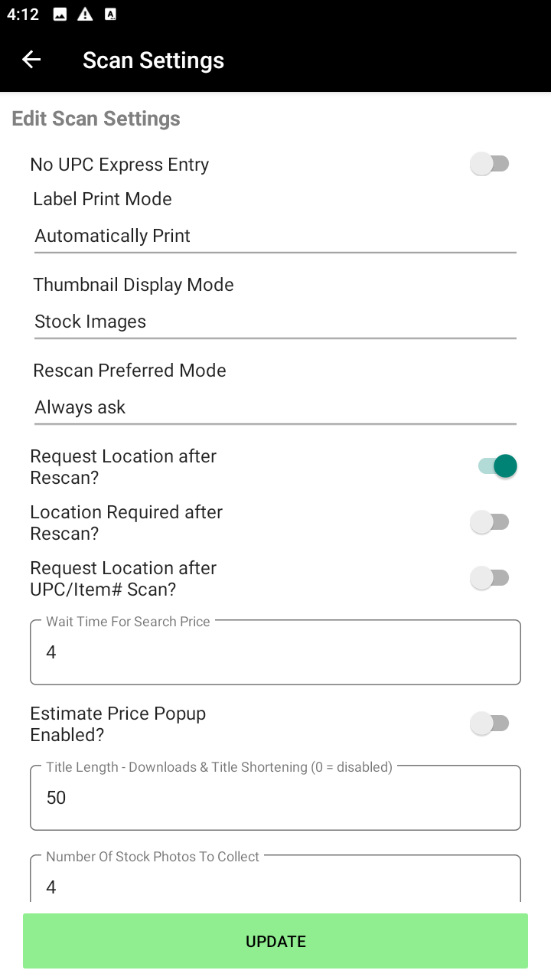Image resolution: width=551 pixels, height=980 pixels.
Task: Tap the Scan Settings title
Action: (x=153, y=60)
